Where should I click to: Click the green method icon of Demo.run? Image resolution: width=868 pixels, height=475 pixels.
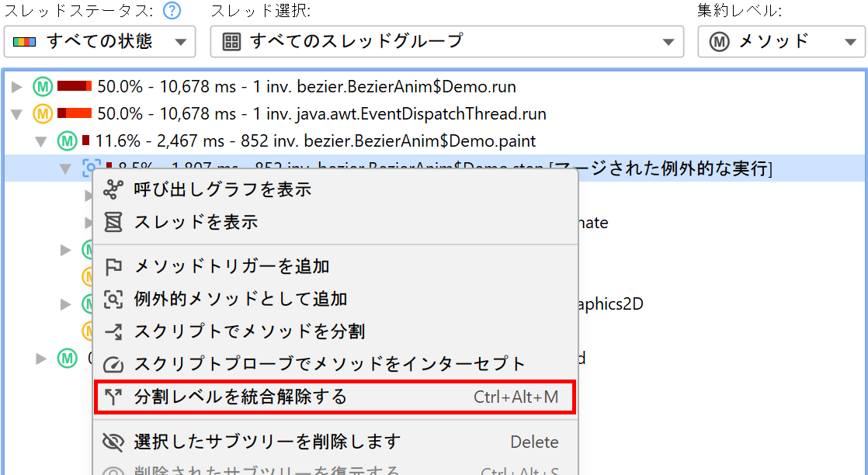click(x=42, y=87)
